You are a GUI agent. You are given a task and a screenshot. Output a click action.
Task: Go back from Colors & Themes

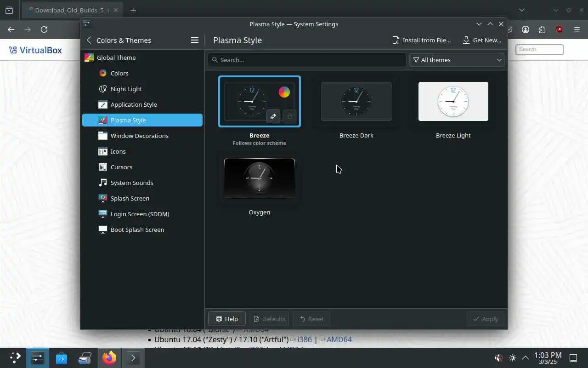(x=89, y=40)
